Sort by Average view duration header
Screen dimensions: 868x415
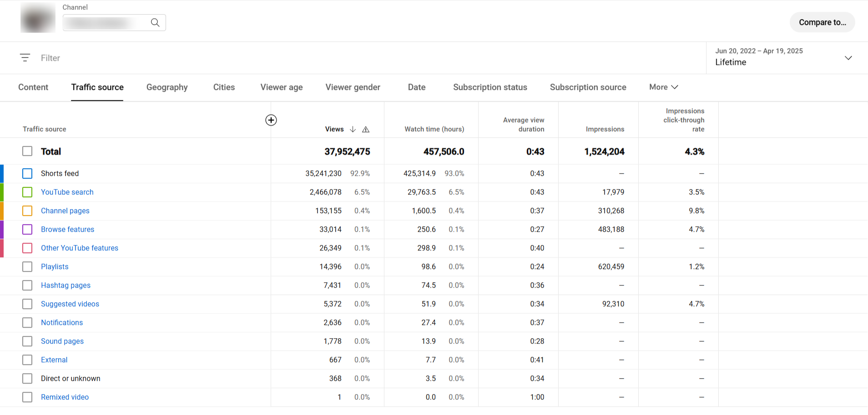click(x=524, y=125)
